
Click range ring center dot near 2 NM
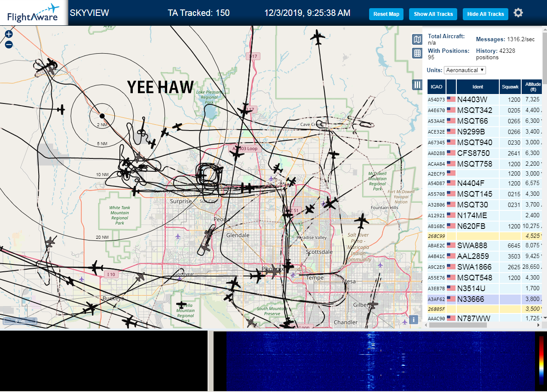click(x=102, y=116)
